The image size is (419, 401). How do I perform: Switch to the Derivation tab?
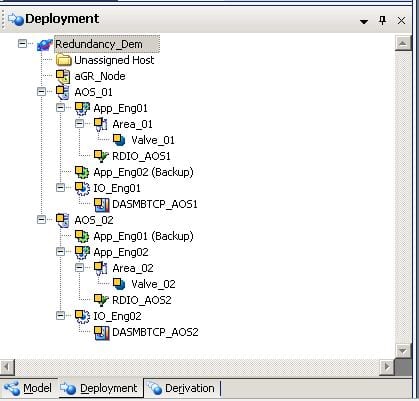point(182,388)
